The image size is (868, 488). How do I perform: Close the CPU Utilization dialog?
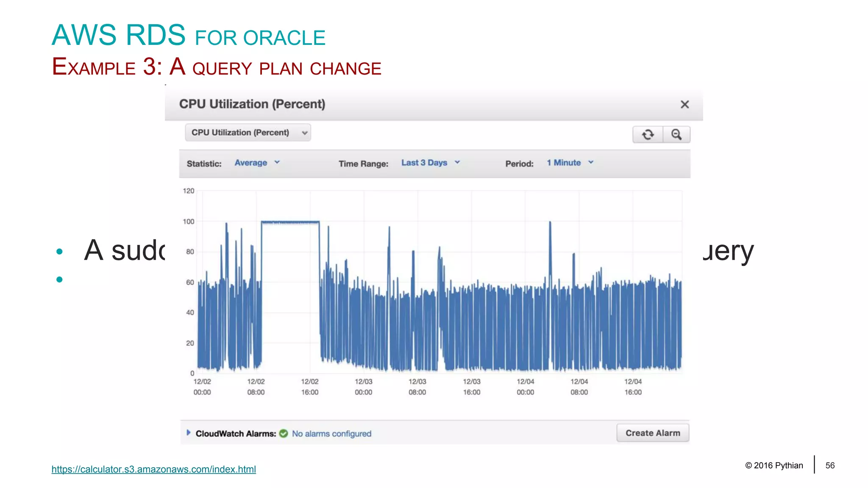(684, 104)
